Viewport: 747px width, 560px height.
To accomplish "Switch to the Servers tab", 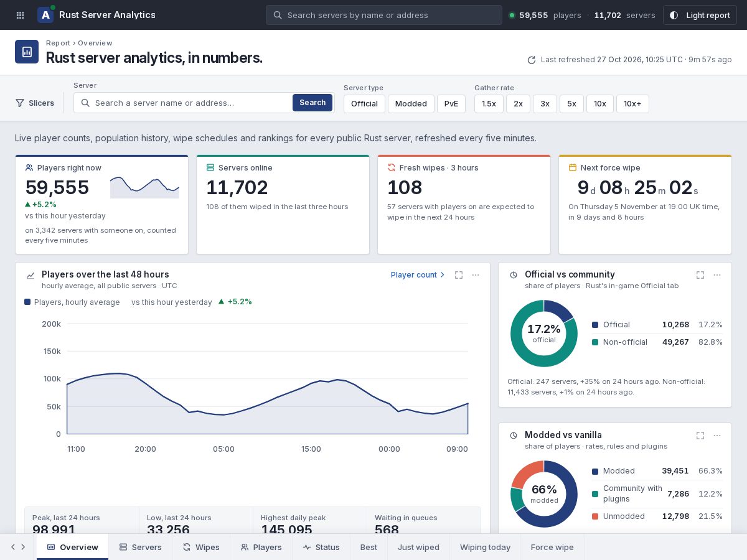I will [140, 548].
